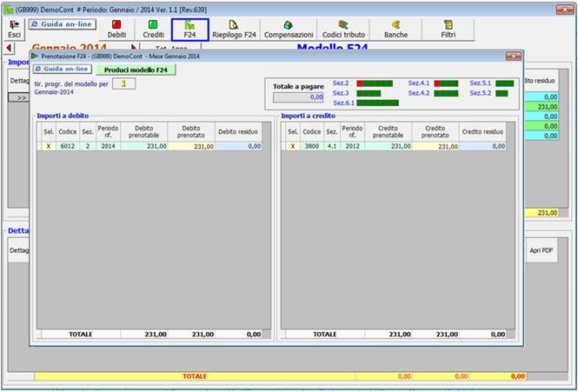Select Debito prenotato cell 231,00
The width and height of the screenshot is (578, 392).
[191, 147]
